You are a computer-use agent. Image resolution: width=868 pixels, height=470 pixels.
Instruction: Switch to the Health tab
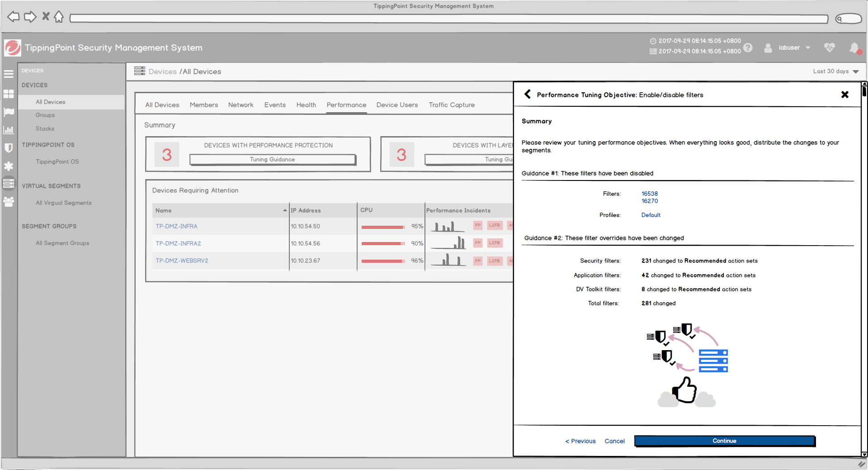306,105
